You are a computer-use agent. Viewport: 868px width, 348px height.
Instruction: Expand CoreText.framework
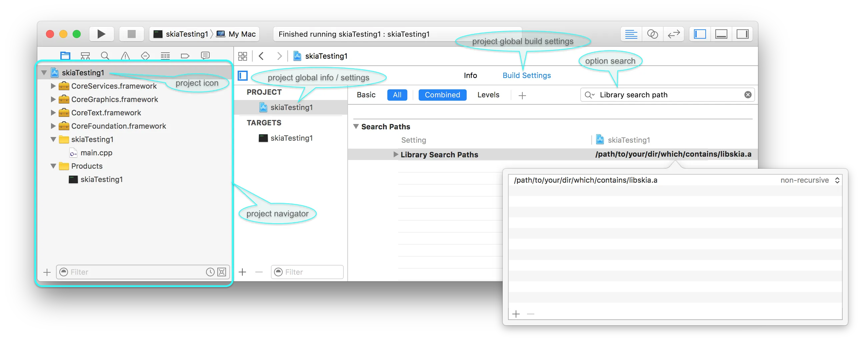(x=53, y=113)
